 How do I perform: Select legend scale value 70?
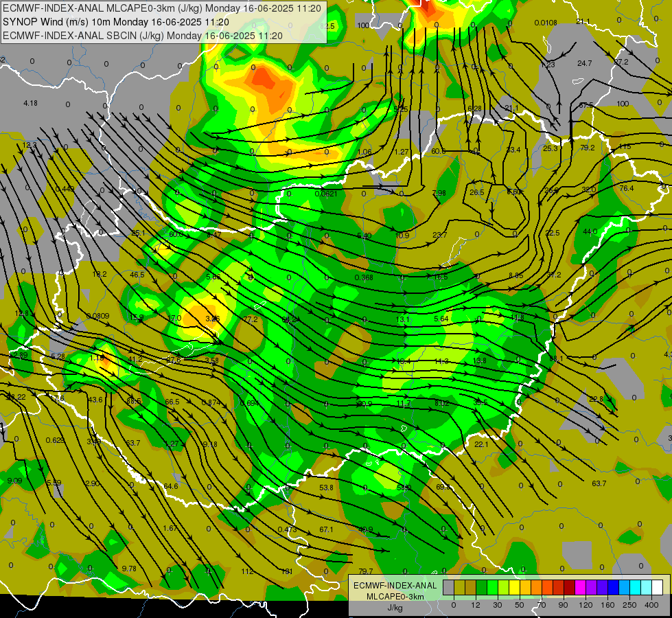[x=542, y=605]
